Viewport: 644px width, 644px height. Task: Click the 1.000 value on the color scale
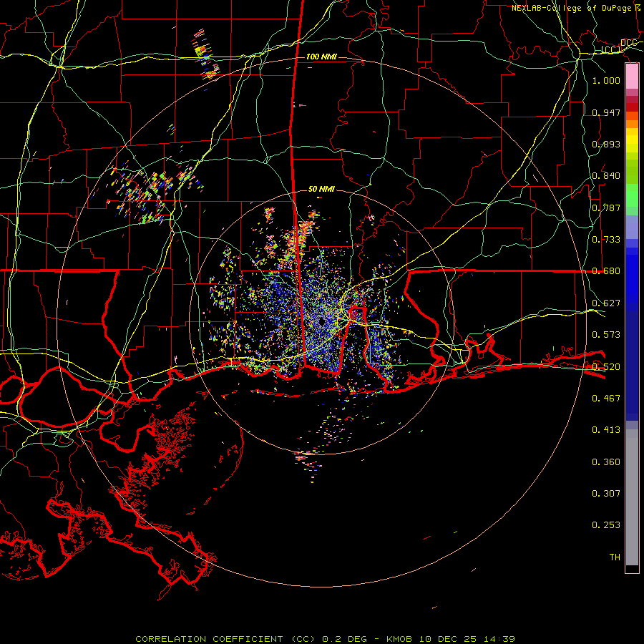click(x=606, y=80)
